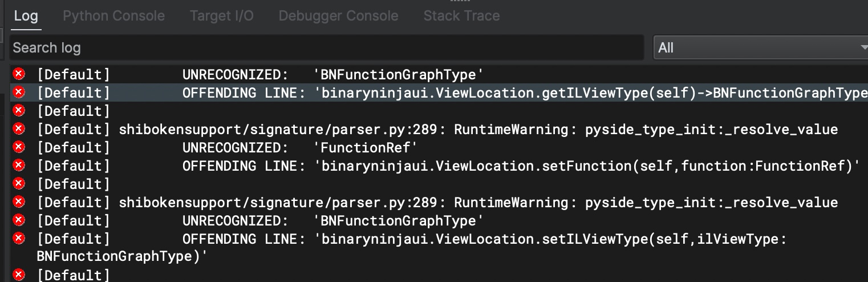
Task: Click error icon on RuntimeWarning row above setILViewType
Action: click(19, 202)
